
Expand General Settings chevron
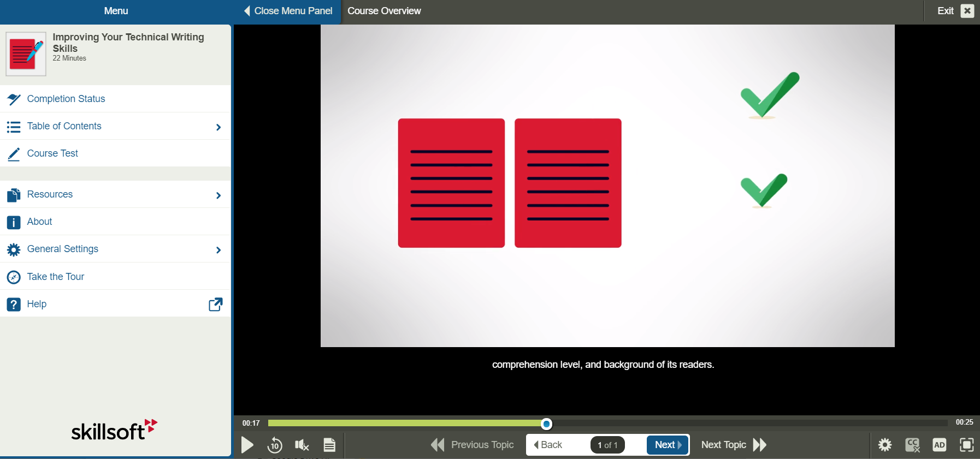tap(219, 249)
